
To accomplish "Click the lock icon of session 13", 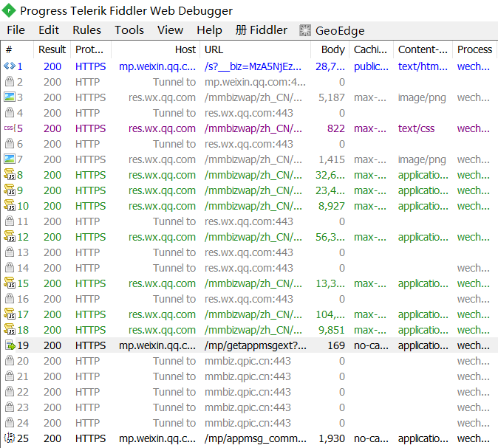I will tap(10, 252).
